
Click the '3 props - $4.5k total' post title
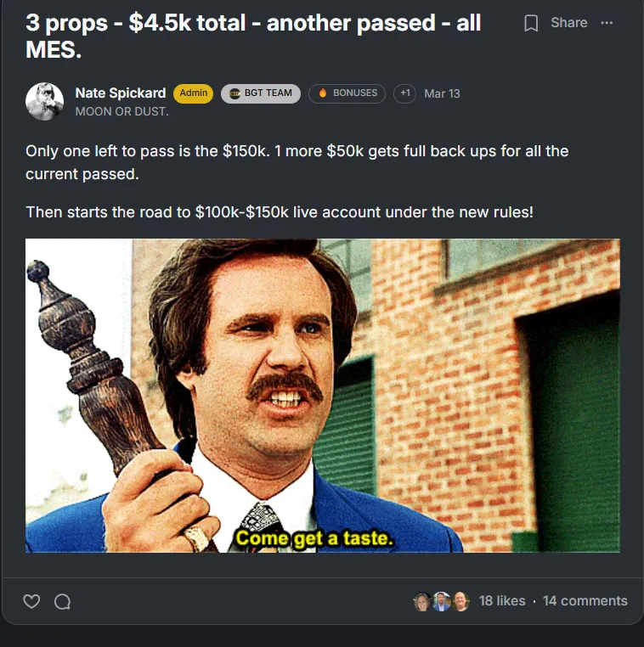[253, 36]
